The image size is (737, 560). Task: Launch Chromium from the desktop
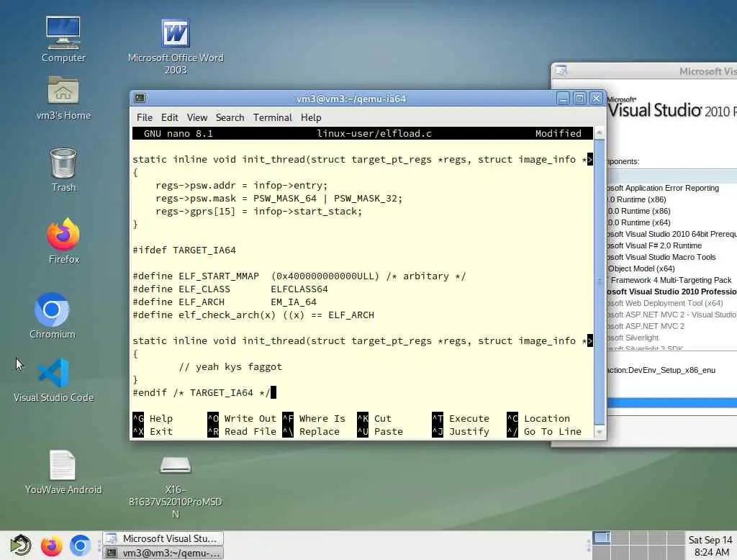click(52, 315)
